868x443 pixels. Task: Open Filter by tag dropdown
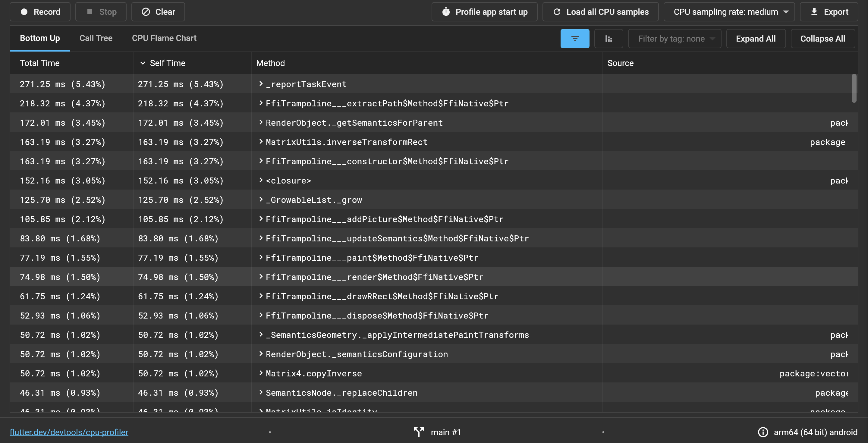(675, 39)
